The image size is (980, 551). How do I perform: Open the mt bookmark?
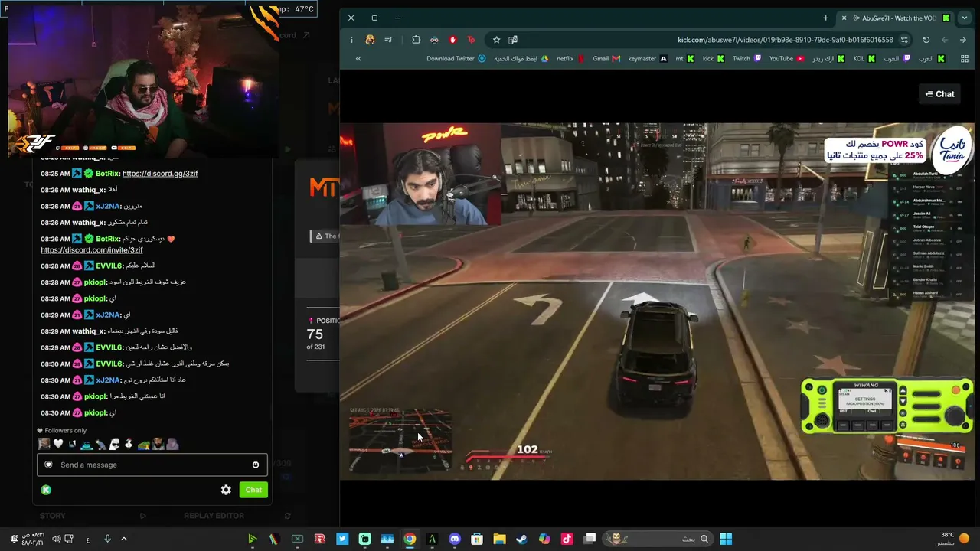tap(684, 59)
